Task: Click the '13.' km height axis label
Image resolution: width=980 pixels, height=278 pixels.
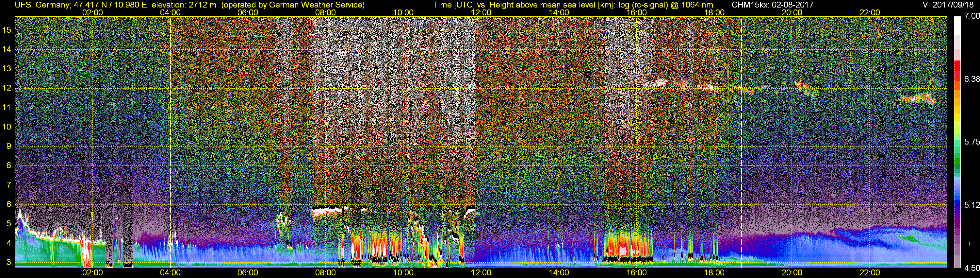Action: tap(7, 69)
